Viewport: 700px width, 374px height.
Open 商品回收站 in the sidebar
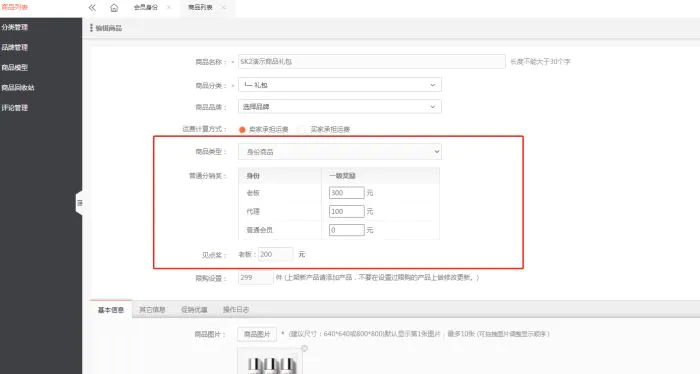click(x=18, y=87)
